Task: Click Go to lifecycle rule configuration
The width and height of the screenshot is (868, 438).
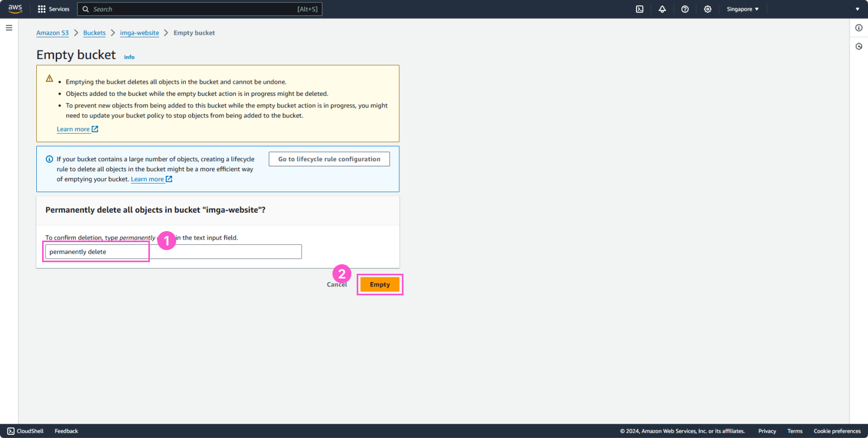Action: 329,159
